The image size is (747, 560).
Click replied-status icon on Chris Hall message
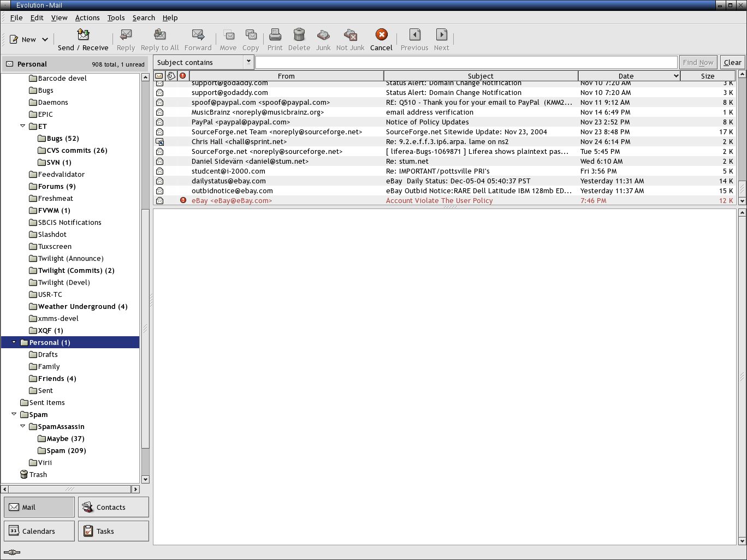[x=159, y=142]
